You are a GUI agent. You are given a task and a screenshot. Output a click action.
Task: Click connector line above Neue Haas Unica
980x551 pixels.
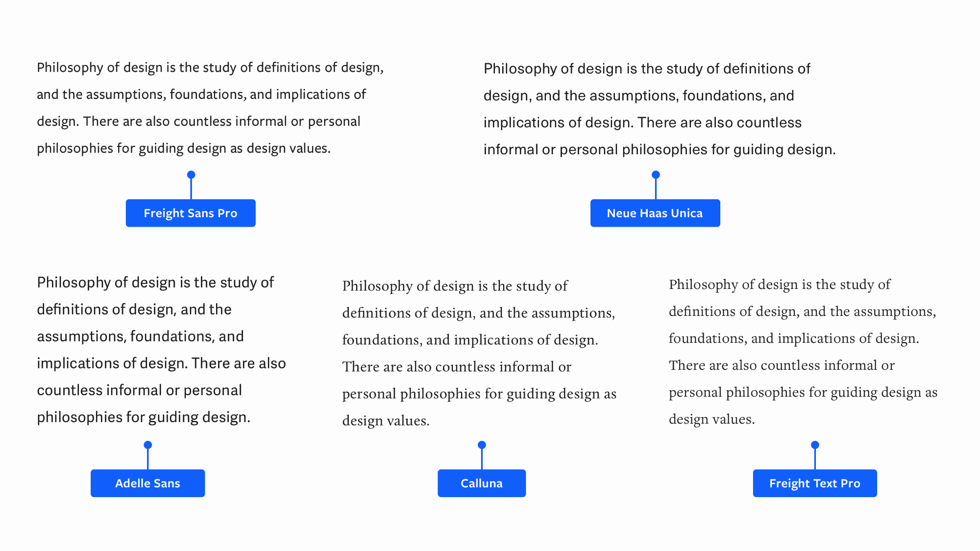pos(656,189)
